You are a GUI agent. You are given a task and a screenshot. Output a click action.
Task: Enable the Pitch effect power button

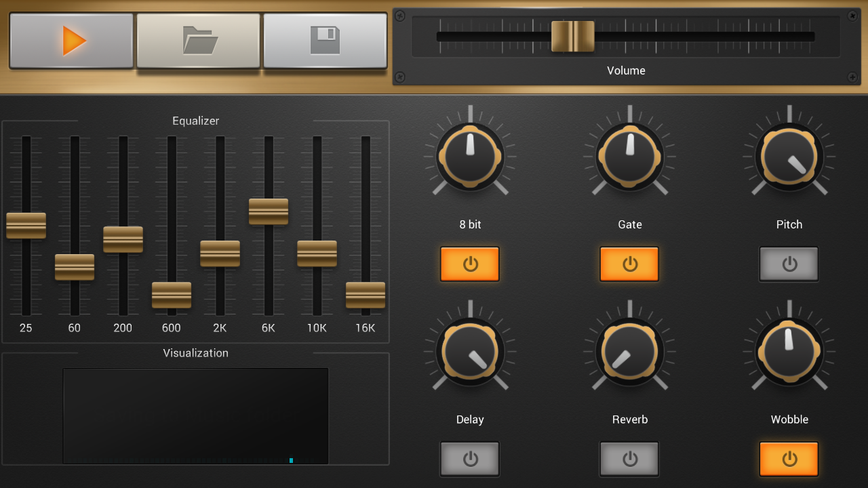point(789,264)
